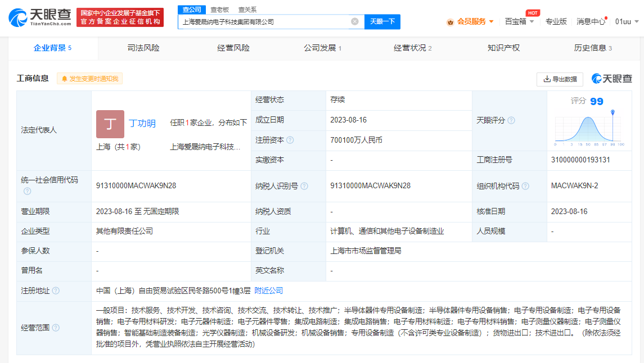Click the help icon under 统一社会信用代码
This screenshot has height=363, width=644.
pos(27,191)
